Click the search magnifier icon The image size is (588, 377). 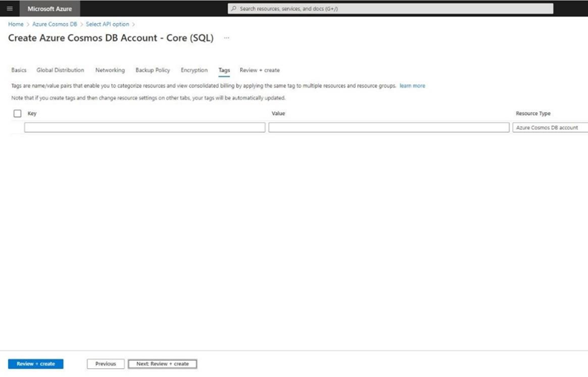[x=234, y=9]
